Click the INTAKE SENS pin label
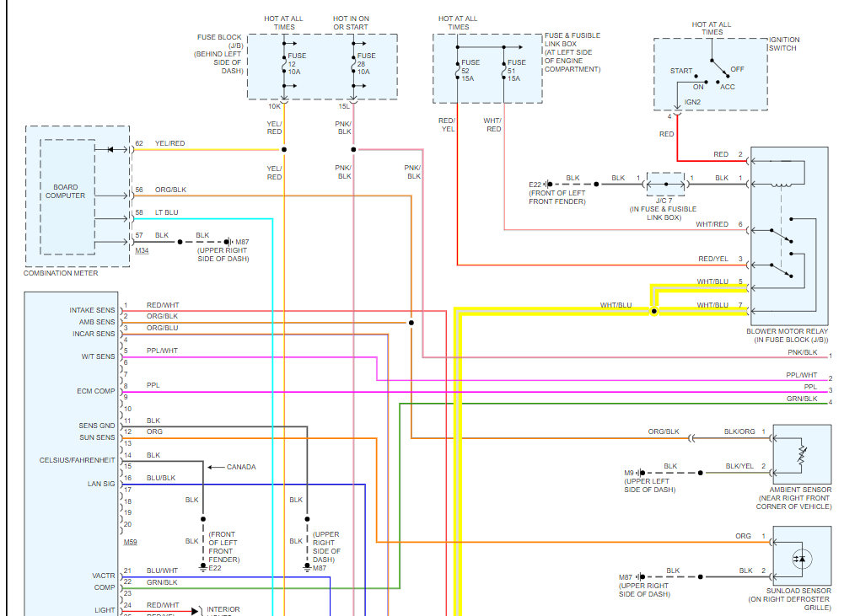This screenshot has height=616, width=844. click(92, 310)
